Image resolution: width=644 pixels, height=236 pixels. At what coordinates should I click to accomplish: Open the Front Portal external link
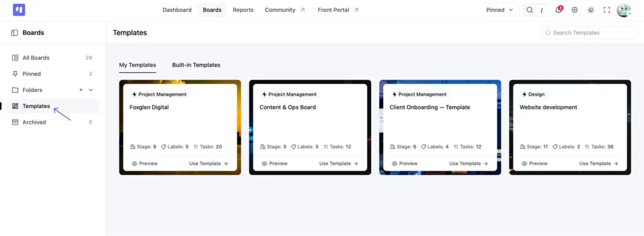coord(338,10)
